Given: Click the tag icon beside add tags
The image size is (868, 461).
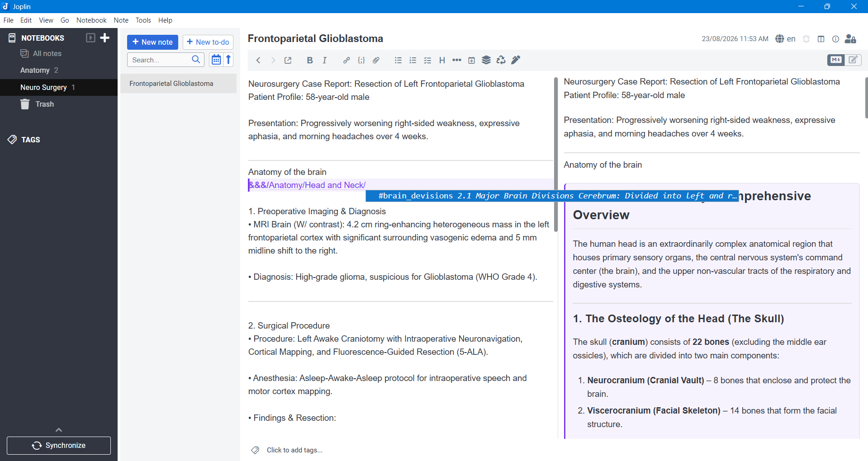Looking at the screenshot, I should point(256,450).
